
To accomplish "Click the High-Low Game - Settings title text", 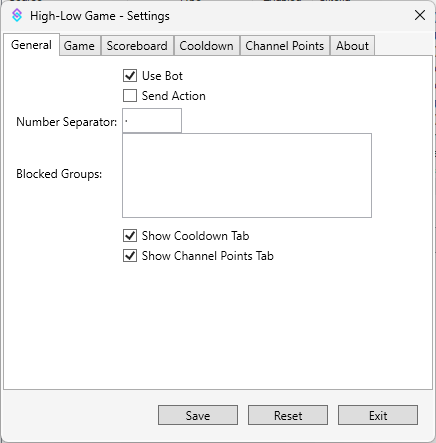I will tap(100, 16).
